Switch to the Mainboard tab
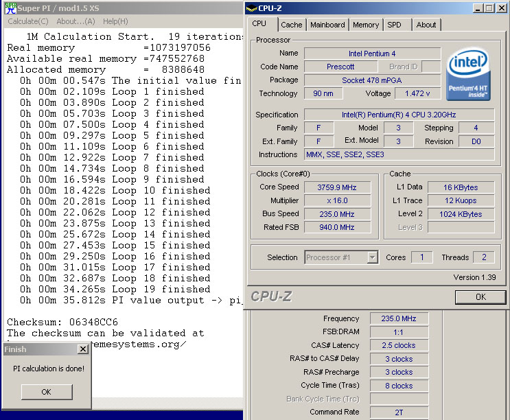 pos(327,25)
